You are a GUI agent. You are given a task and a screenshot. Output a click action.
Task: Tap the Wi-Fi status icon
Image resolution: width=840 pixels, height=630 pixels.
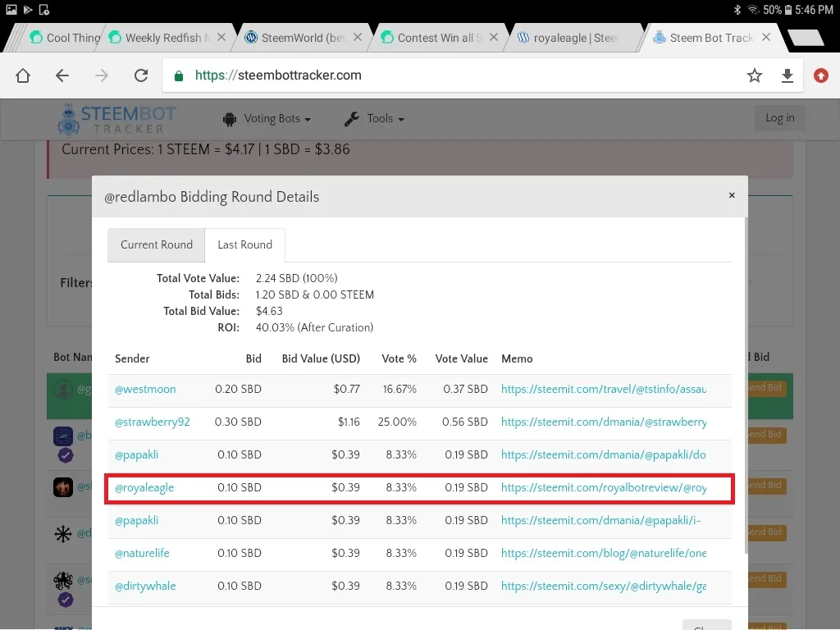click(754, 10)
